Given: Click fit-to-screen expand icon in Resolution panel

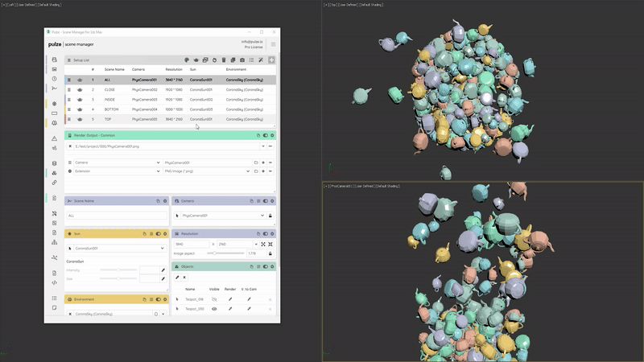Looking at the screenshot, I should coord(263,245).
